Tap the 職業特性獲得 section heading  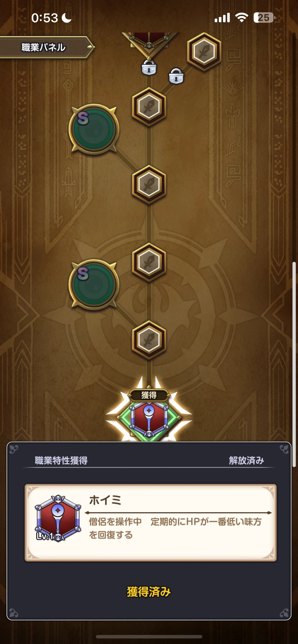click(61, 460)
